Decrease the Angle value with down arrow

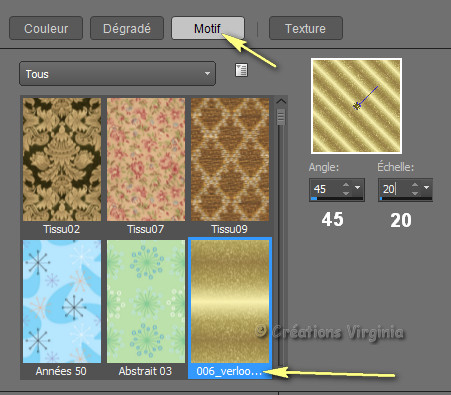point(346,193)
